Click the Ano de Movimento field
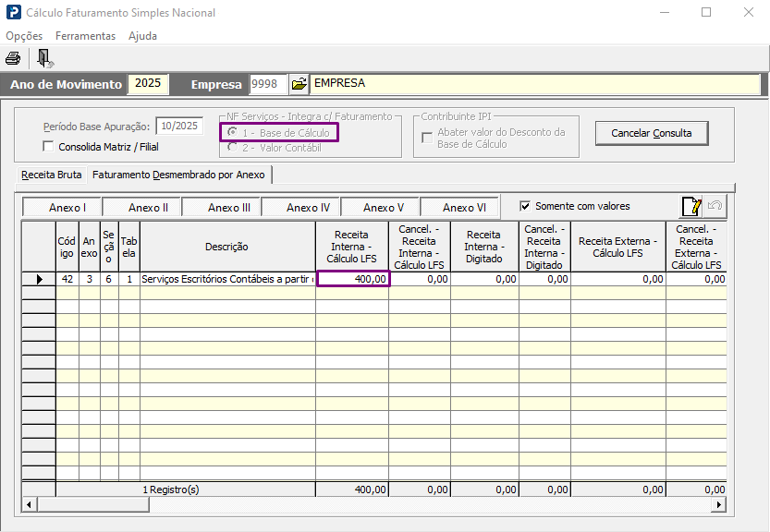 coord(148,83)
